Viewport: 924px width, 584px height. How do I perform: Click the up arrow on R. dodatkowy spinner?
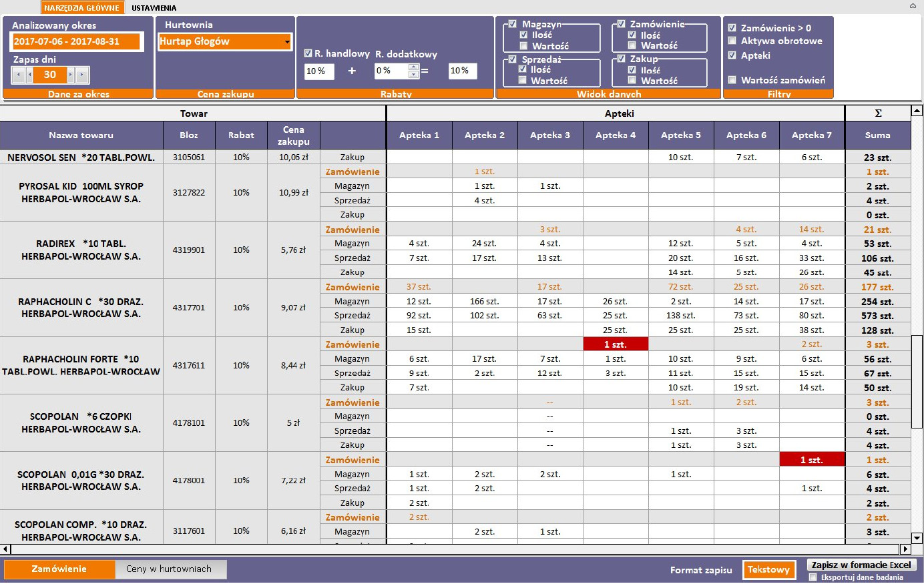(412, 66)
